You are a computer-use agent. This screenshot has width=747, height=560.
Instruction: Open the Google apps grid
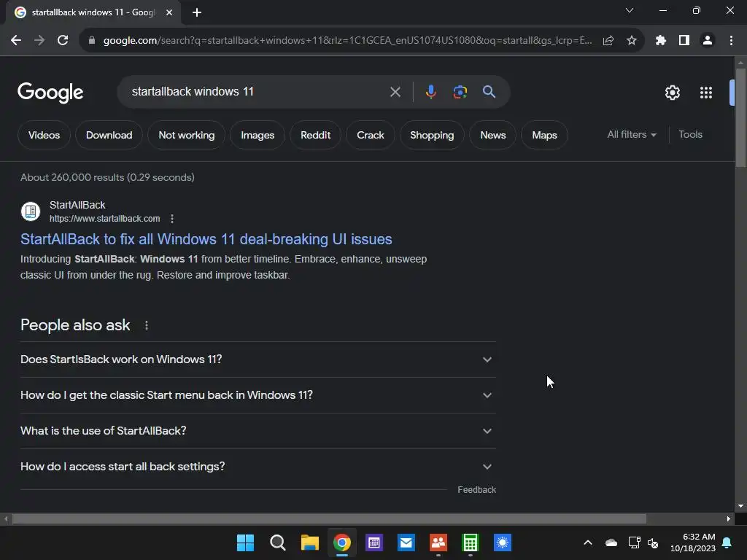pos(705,93)
